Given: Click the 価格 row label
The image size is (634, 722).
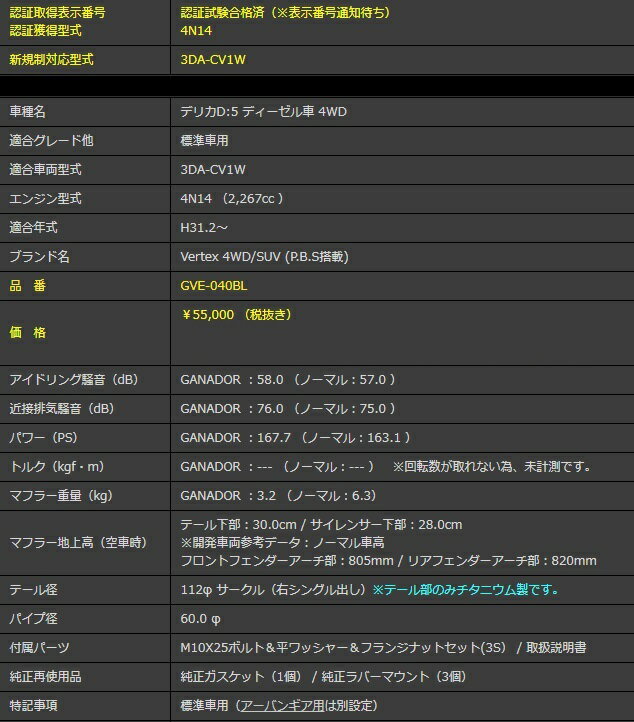Looking at the screenshot, I should click(28, 333).
